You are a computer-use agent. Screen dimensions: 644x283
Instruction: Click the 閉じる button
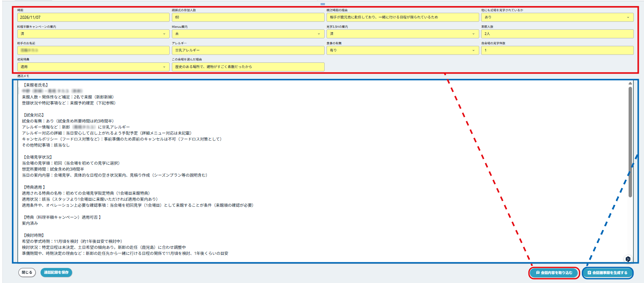click(x=27, y=272)
